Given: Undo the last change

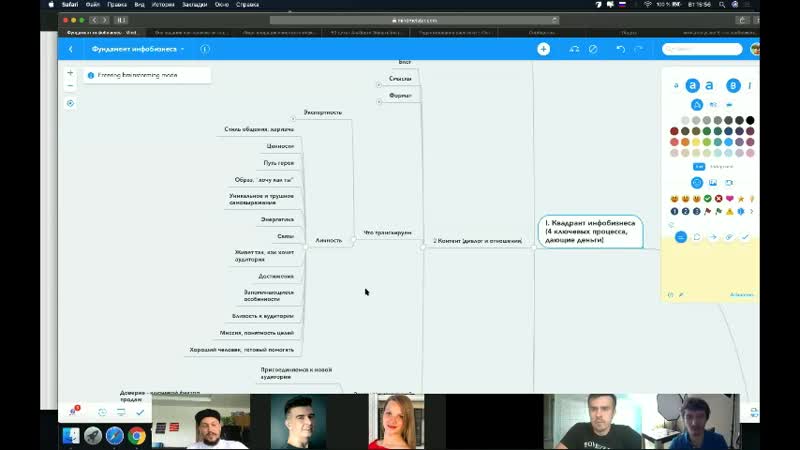Looking at the screenshot, I should 620,49.
